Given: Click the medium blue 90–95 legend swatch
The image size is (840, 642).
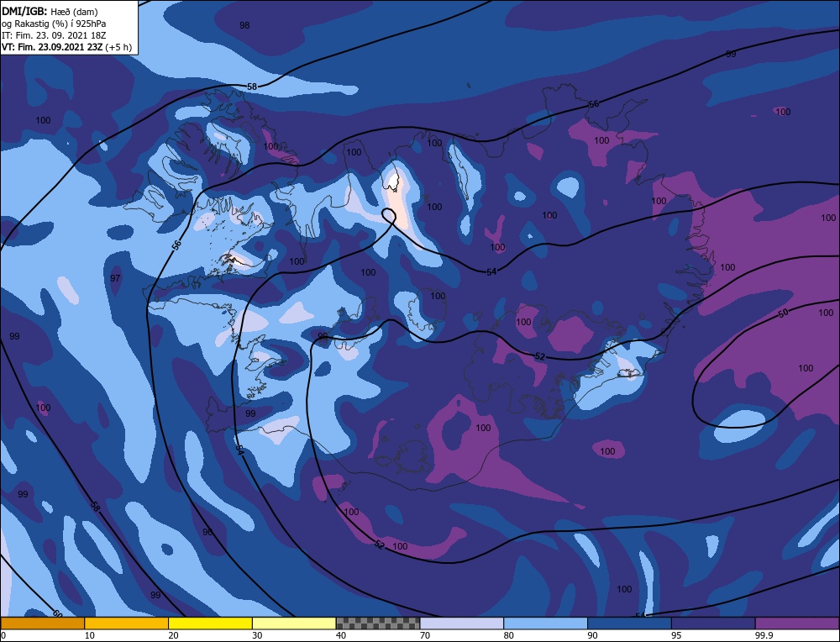Looking at the screenshot, I should 629,623.
